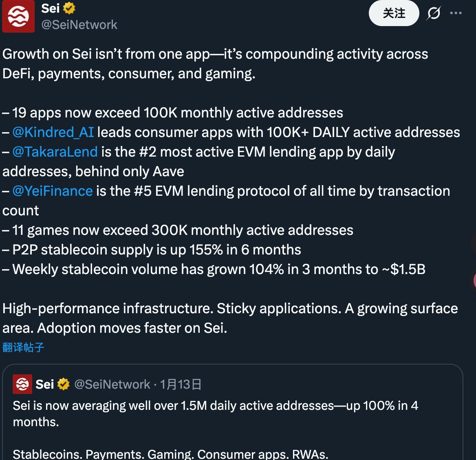Open the @Kindred_AI mention link
The height and width of the screenshot is (460, 476).
pos(53,132)
